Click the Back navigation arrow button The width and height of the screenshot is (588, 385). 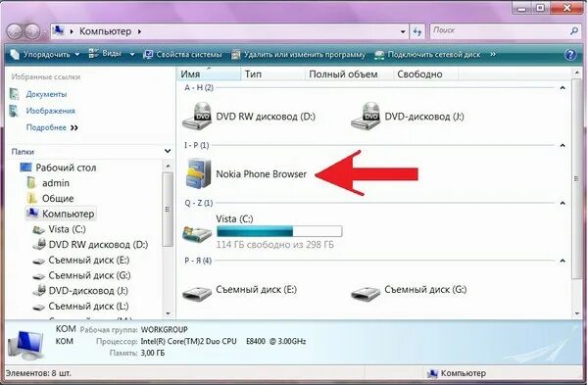point(15,31)
